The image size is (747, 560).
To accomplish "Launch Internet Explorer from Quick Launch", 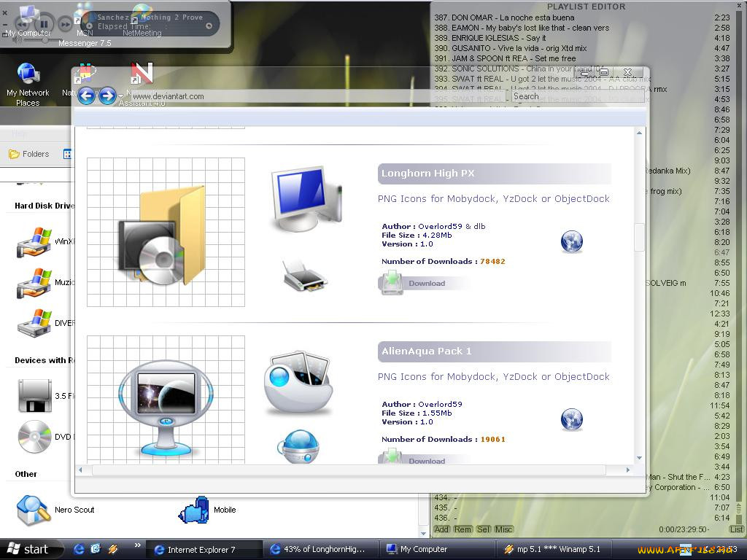I will click(79, 549).
